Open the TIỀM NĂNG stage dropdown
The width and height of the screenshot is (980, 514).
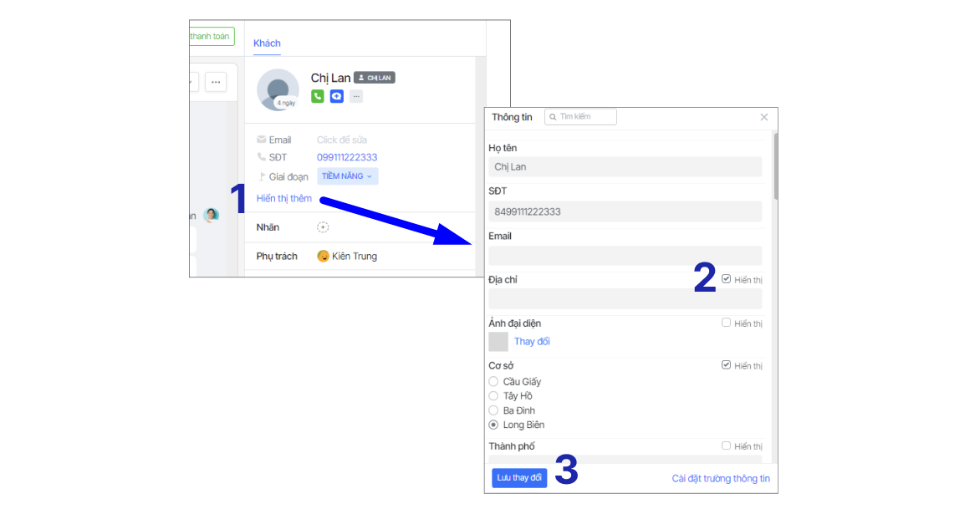[x=347, y=176]
